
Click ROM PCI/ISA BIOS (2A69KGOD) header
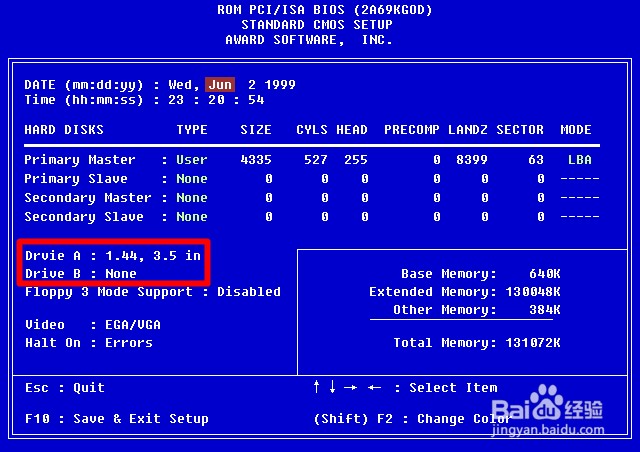coord(324,9)
